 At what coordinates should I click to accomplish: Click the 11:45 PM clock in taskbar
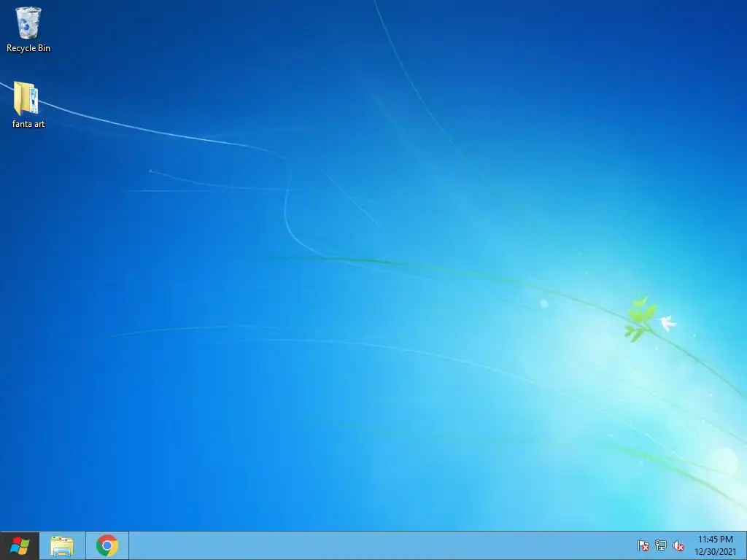coord(715,540)
